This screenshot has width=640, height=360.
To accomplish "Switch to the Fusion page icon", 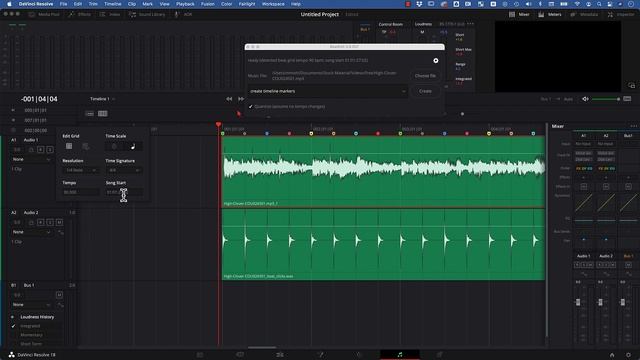I will pos(320,355).
